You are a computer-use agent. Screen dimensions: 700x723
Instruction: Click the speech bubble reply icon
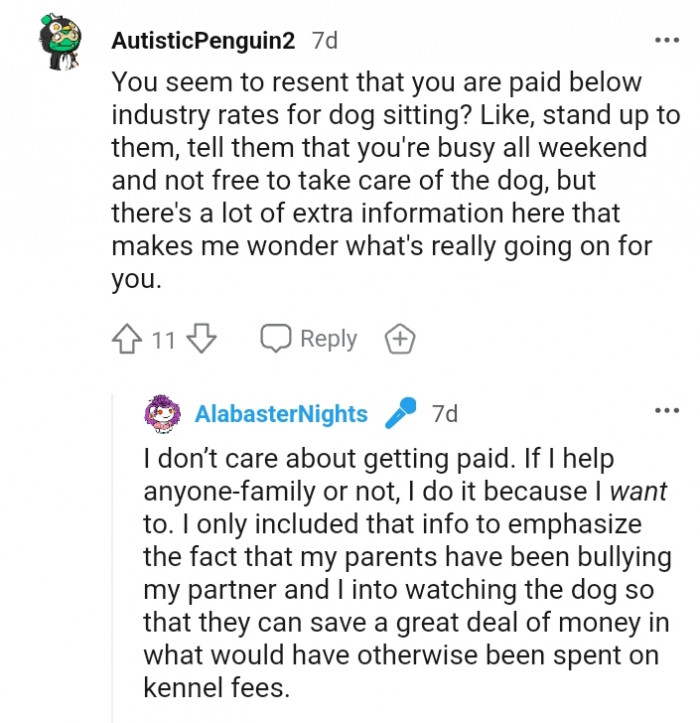point(276,340)
